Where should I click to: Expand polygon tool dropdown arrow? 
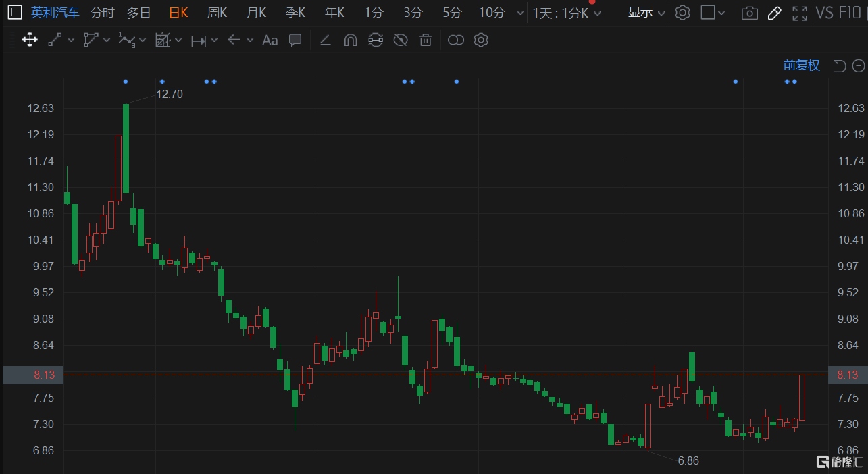(x=107, y=41)
